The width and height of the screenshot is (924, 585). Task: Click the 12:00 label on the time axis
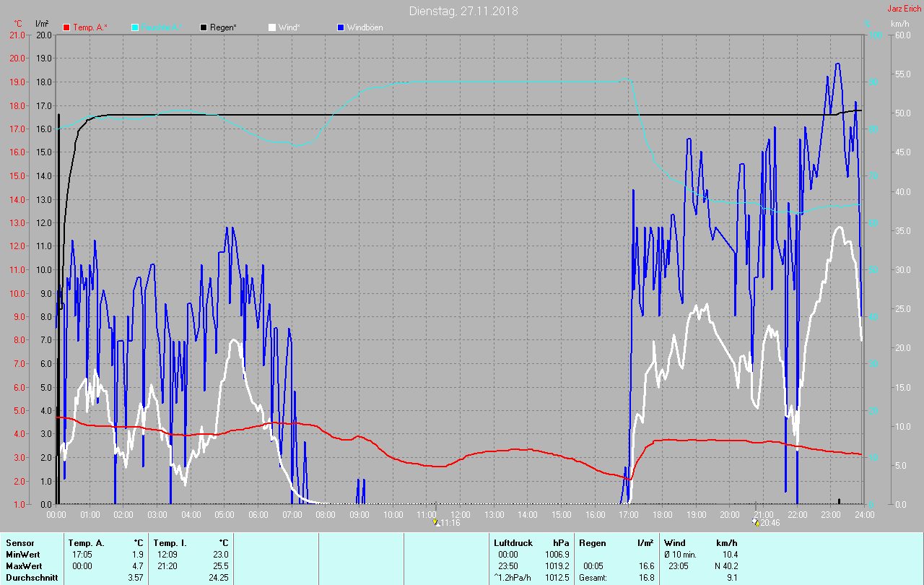tap(461, 514)
